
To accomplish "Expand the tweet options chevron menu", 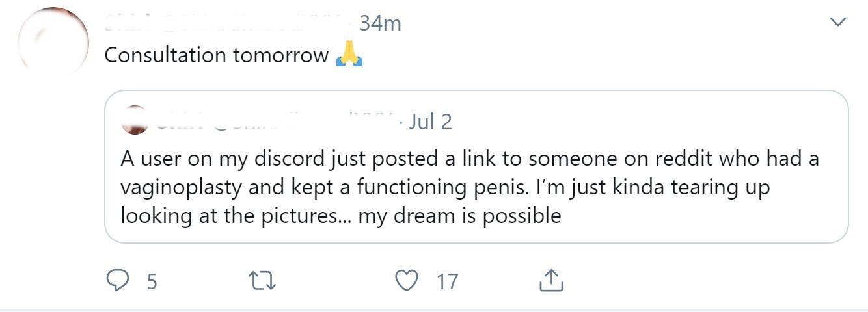I will (839, 23).
